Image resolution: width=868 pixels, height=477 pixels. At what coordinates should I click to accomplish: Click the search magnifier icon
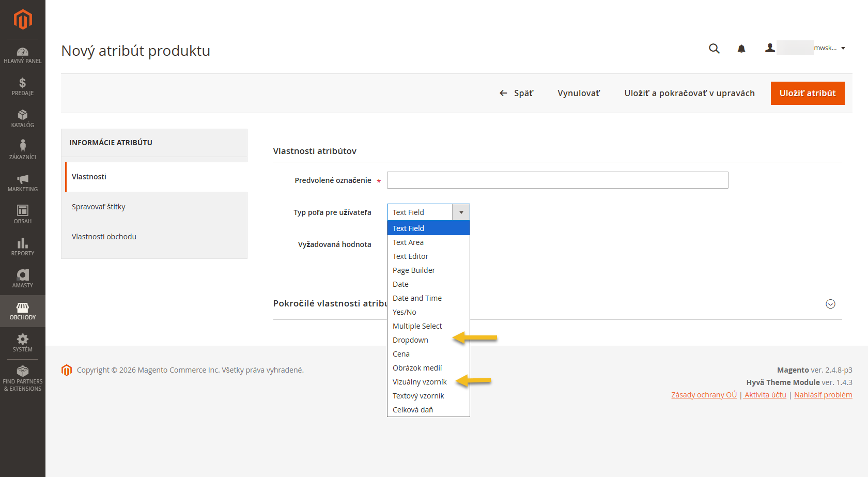pyautogui.click(x=714, y=49)
